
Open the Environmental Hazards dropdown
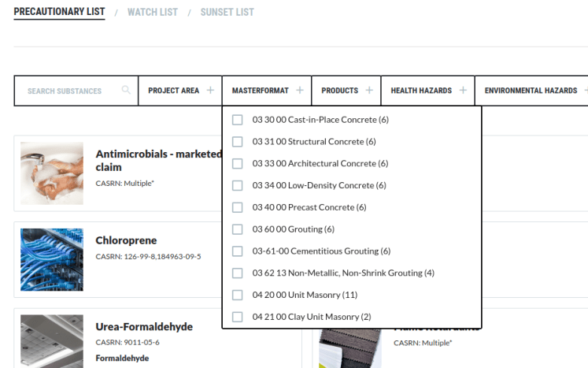point(531,91)
